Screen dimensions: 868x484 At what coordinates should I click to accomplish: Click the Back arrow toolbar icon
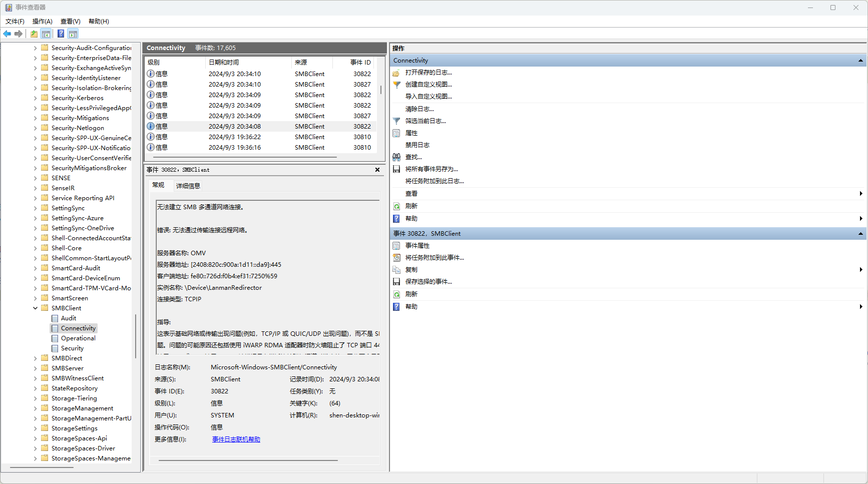pos(7,34)
